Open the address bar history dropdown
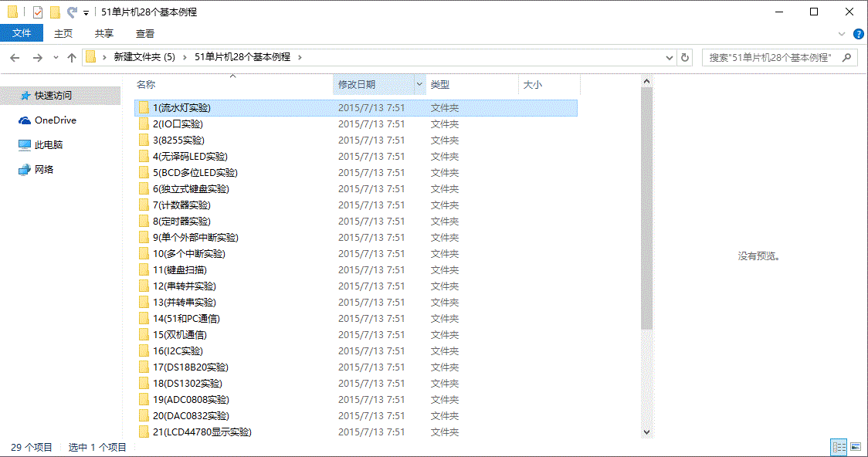Image resolution: width=868 pixels, height=457 pixels. [669, 58]
